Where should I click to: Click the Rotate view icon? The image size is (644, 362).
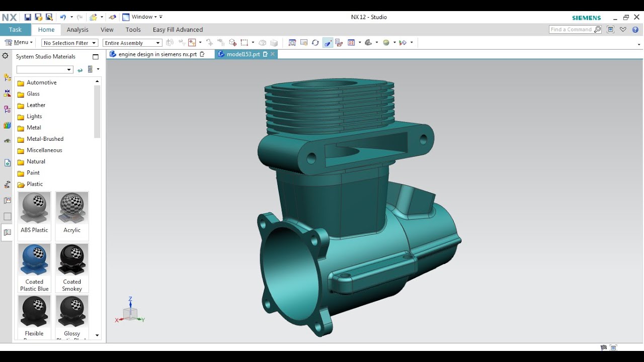click(315, 43)
